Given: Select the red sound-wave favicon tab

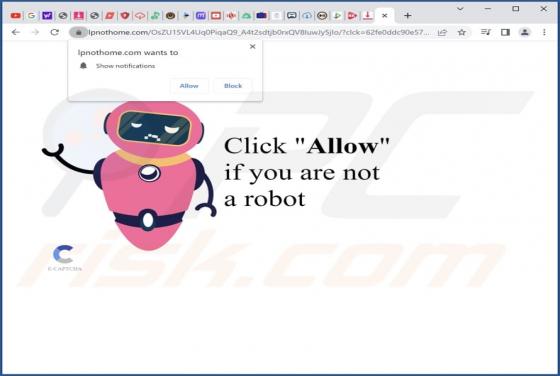Looking at the screenshot, I should 231,16.
